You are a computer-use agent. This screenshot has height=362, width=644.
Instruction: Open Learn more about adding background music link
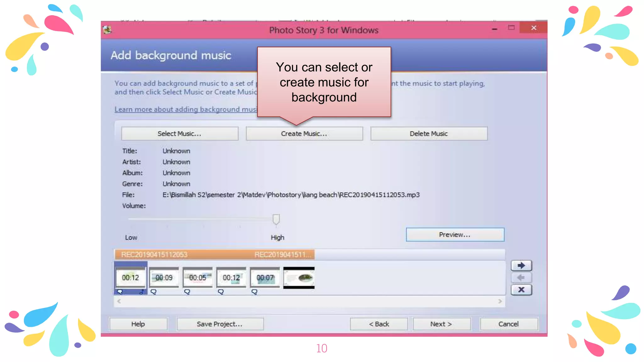(186, 109)
